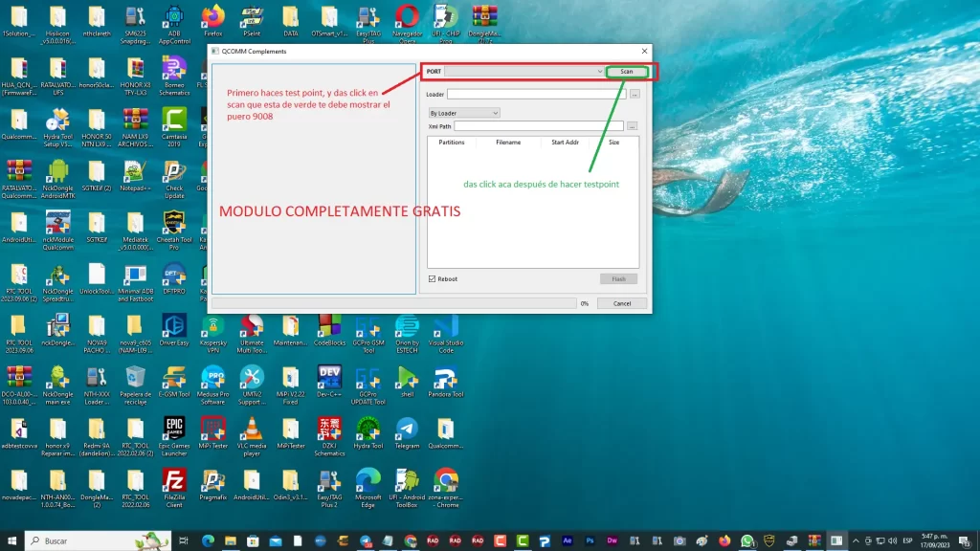This screenshot has width=980, height=551.
Task: Click the Filename column header
Action: pyautogui.click(x=508, y=143)
